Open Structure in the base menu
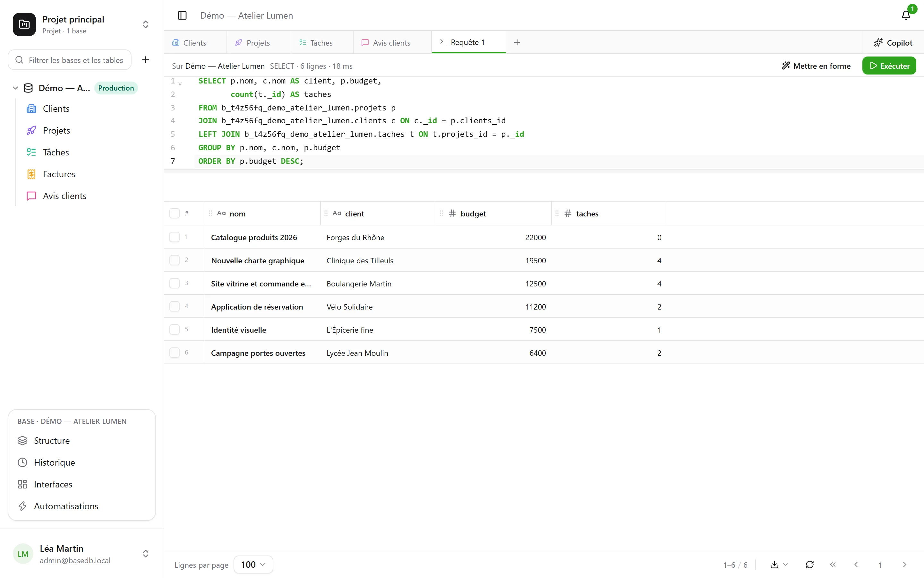Image resolution: width=924 pixels, height=578 pixels. pyautogui.click(x=82, y=440)
